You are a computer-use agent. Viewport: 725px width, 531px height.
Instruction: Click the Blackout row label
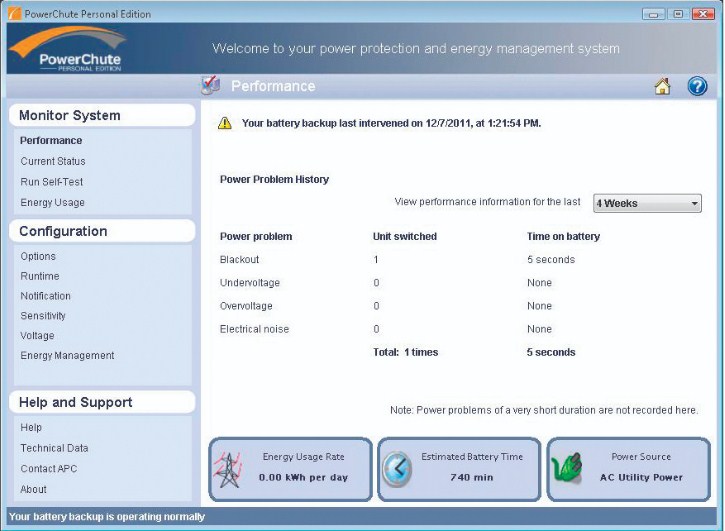[x=240, y=259]
